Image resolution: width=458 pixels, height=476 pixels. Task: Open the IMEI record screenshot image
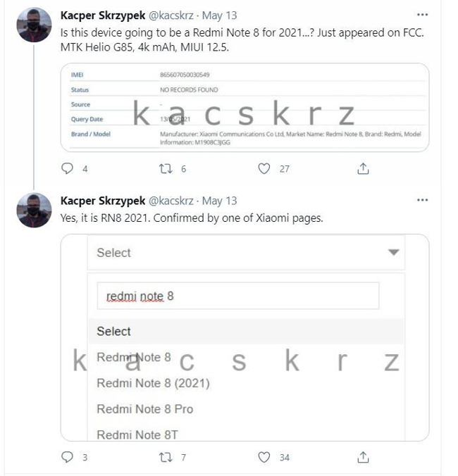click(x=245, y=107)
